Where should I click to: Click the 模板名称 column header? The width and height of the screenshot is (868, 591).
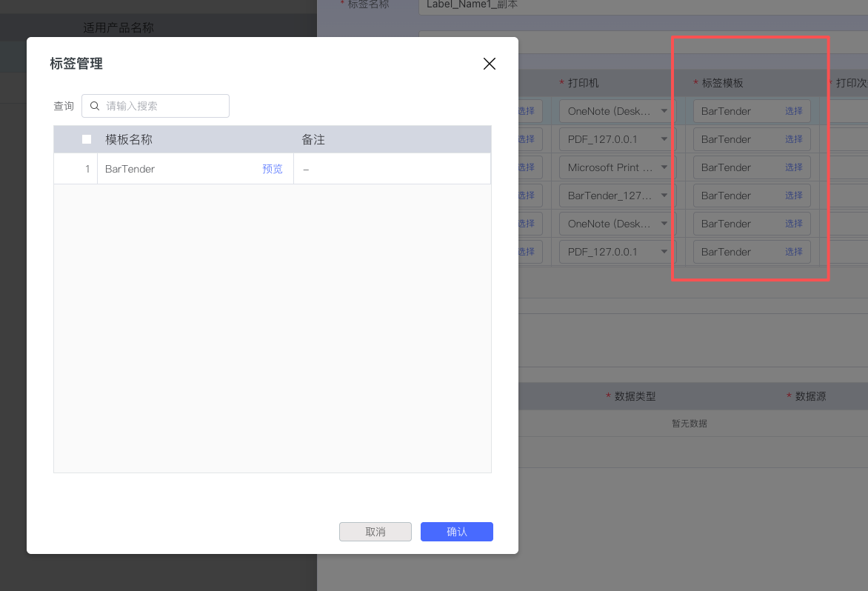coord(129,139)
